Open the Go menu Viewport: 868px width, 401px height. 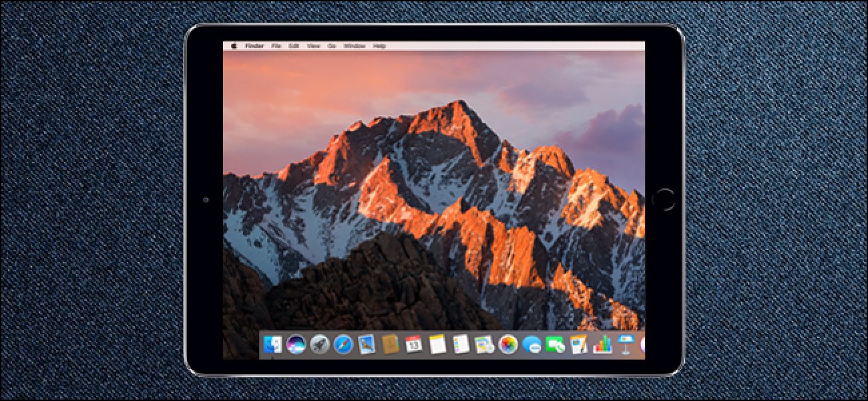pos(332,46)
